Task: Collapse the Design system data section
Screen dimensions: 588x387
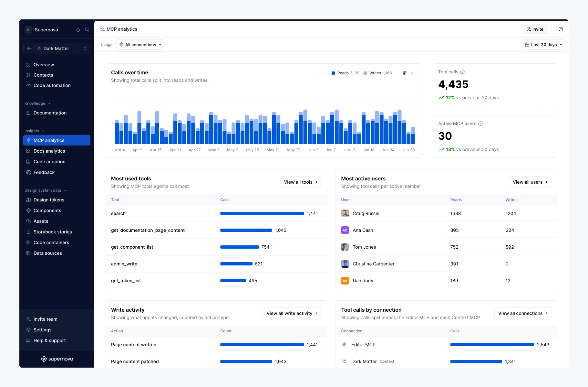Action: click(46, 190)
